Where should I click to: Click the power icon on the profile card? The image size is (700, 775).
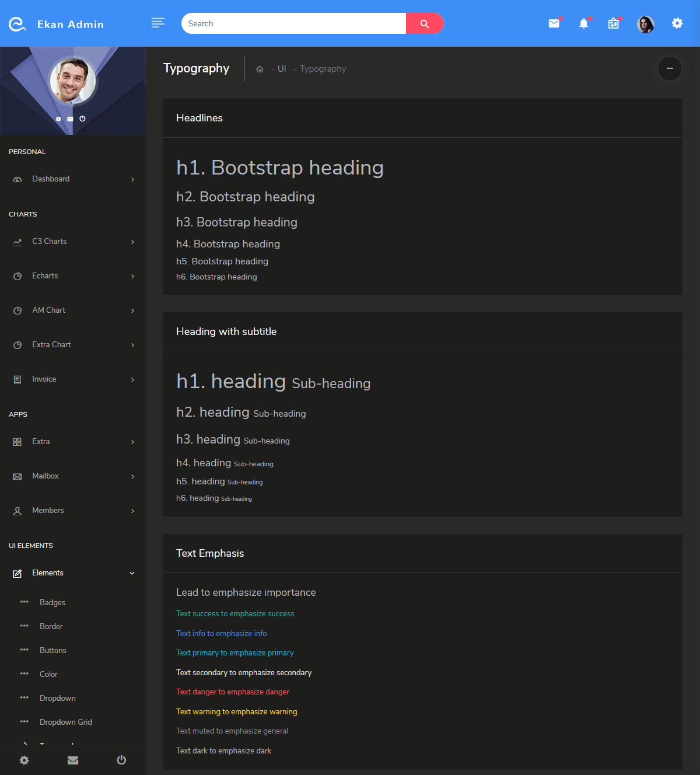[x=82, y=118]
